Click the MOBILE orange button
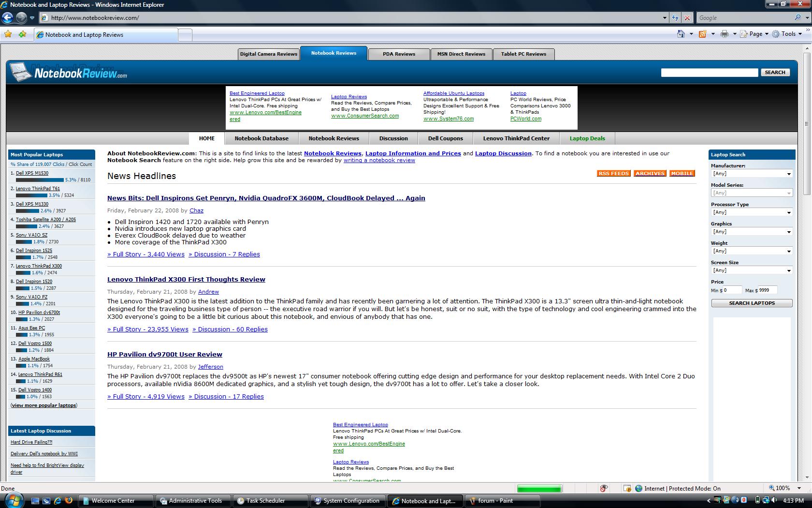The height and width of the screenshot is (508, 812). click(x=682, y=173)
